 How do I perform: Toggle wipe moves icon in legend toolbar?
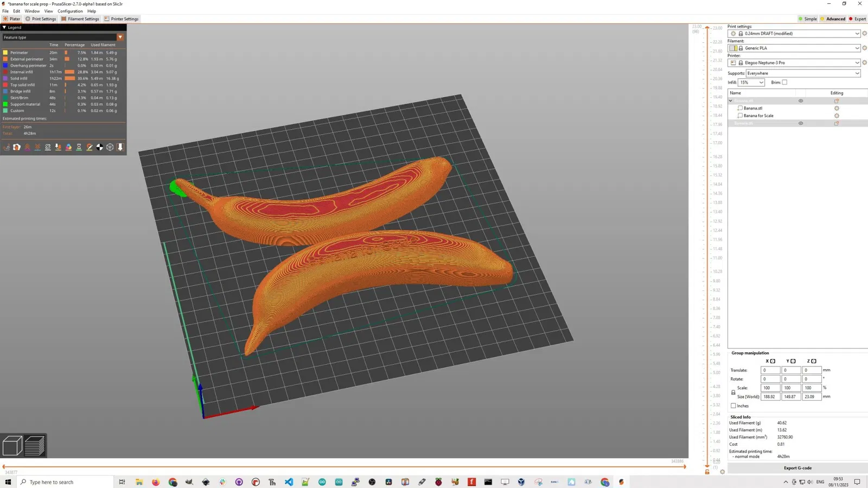[x=17, y=147]
